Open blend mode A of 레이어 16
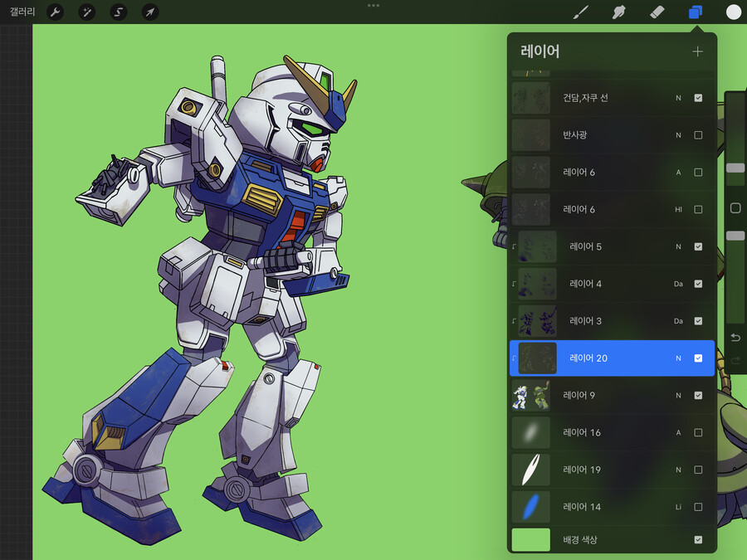 click(678, 432)
